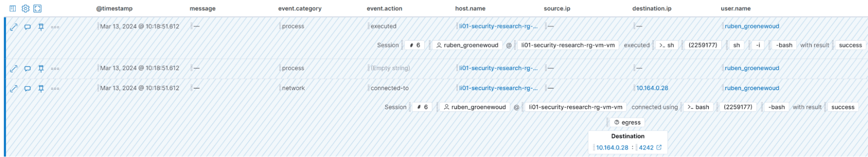Image resolution: width=868 pixels, height=157 pixels.
Task: Toggle full screen view icon
Action: coord(37,8)
